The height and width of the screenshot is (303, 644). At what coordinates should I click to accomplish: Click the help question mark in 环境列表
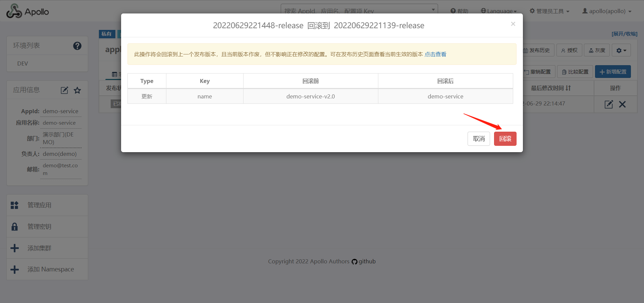point(77,46)
